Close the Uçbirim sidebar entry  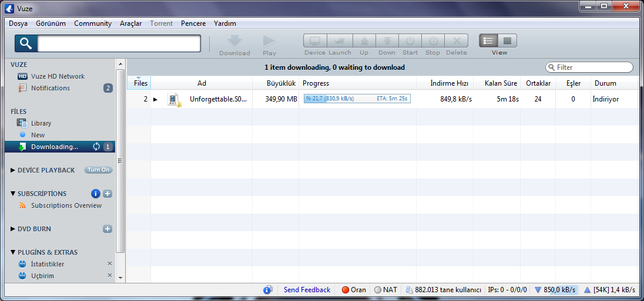110,276
